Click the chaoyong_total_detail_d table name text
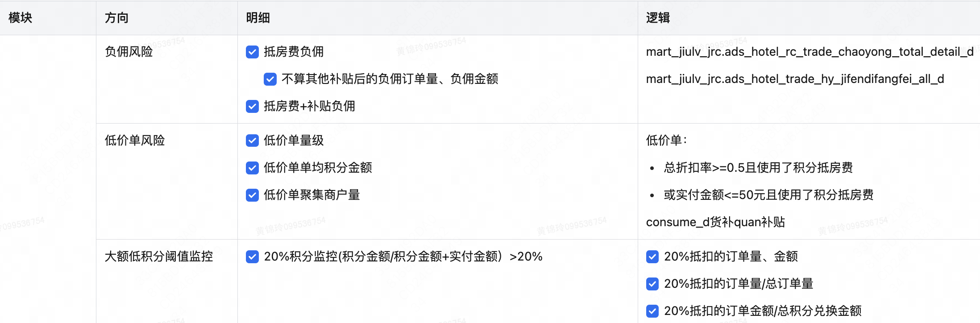 810,52
